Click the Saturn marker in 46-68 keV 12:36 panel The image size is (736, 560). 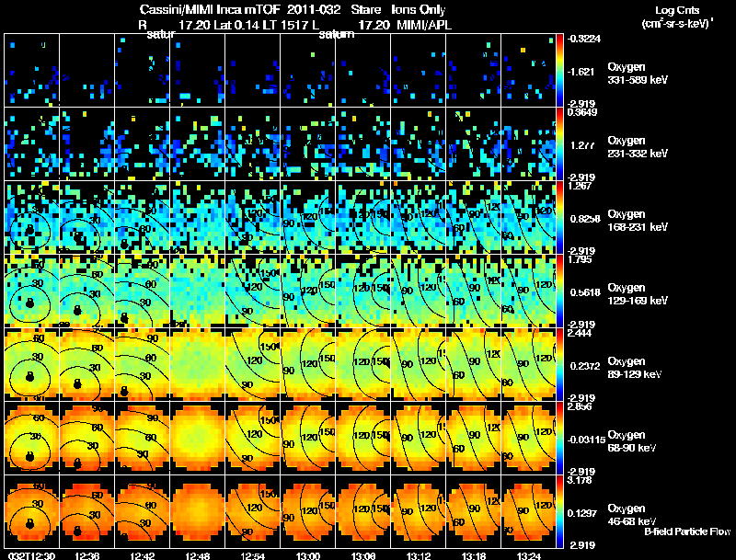pos(78,531)
